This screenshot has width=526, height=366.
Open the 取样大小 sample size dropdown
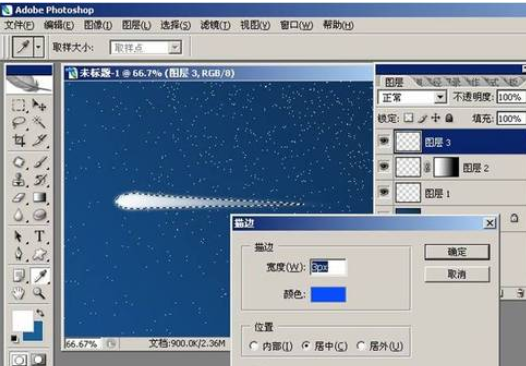[x=175, y=48]
